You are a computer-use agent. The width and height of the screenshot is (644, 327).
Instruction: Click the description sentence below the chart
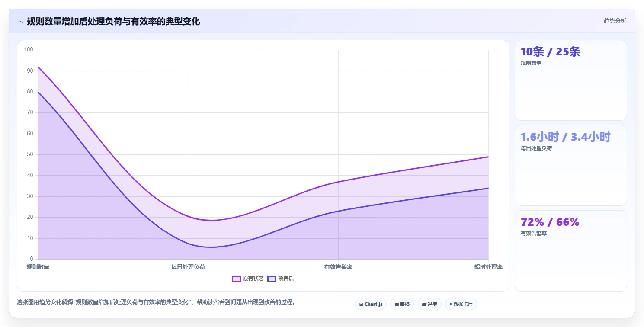point(157,302)
